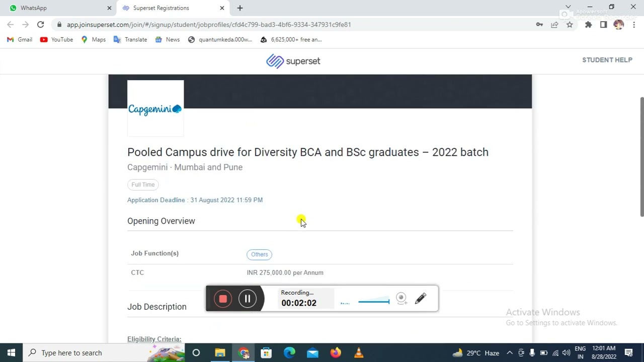This screenshot has height=362, width=644.
Task: Open the weather widget showing 29°C Haze
Action: coord(475,353)
